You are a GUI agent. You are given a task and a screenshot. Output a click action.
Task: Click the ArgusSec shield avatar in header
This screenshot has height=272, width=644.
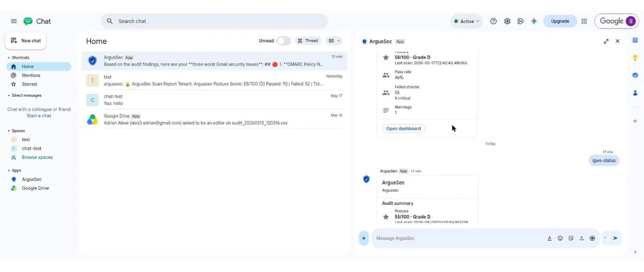click(x=364, y=41)
